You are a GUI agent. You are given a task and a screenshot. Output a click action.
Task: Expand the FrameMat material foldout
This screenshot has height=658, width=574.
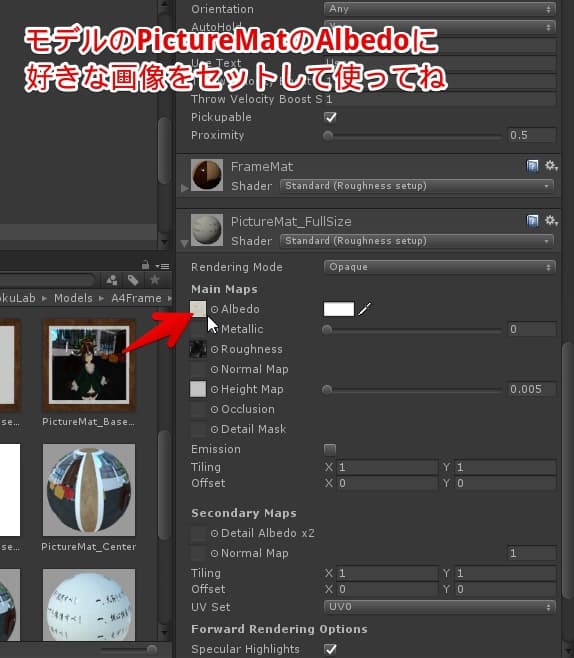coord(184,188)
